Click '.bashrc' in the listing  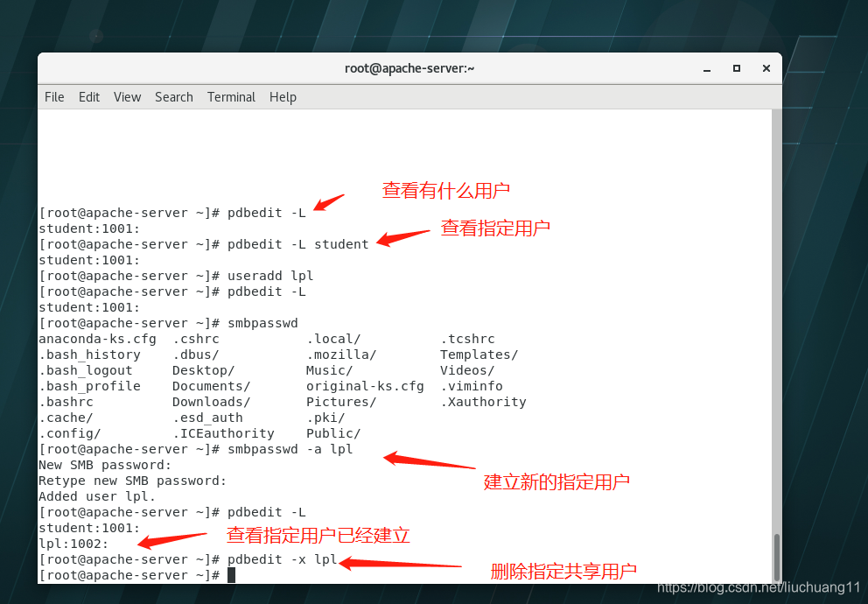66,402
